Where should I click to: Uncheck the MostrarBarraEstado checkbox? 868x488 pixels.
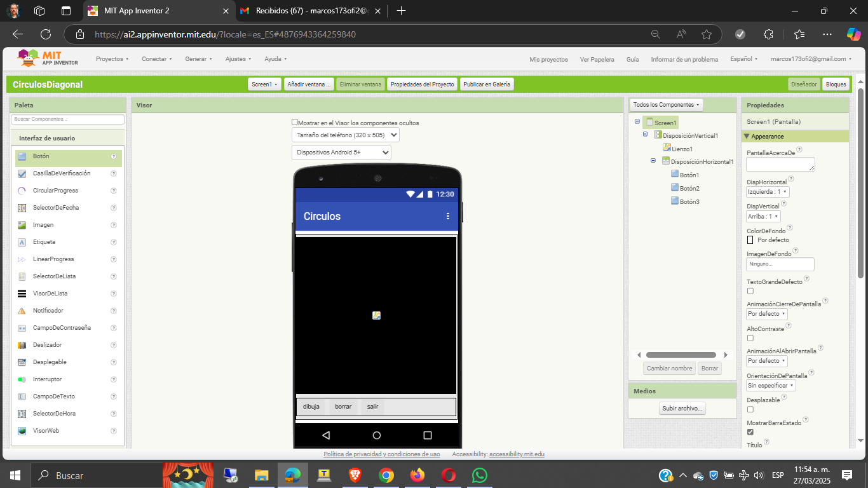click(750, 432)
